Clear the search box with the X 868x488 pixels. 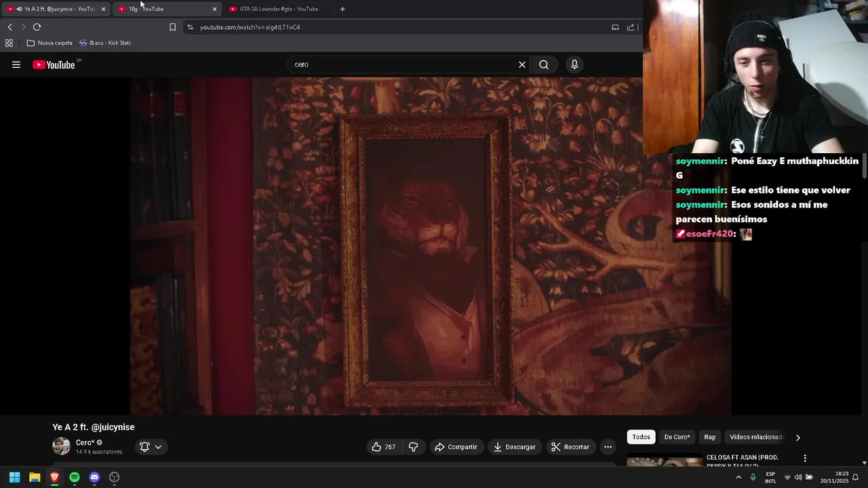[522, 64]
